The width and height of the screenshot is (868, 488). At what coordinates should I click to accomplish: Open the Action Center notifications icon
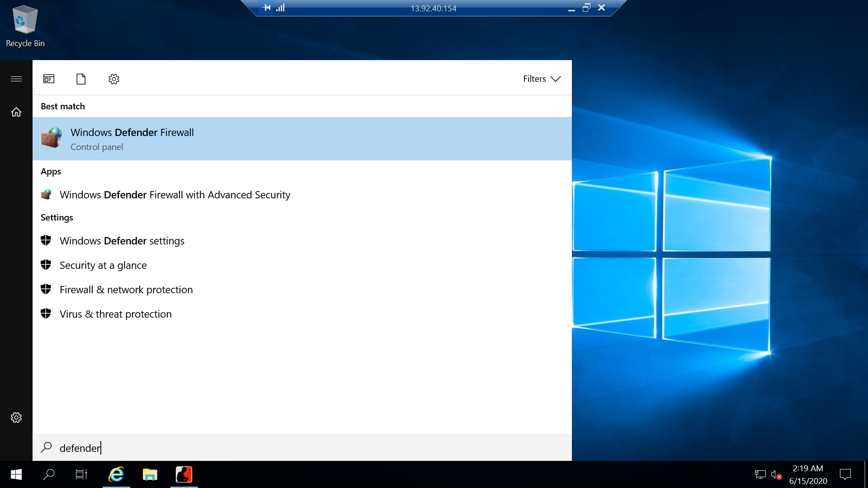click(845, 474)
